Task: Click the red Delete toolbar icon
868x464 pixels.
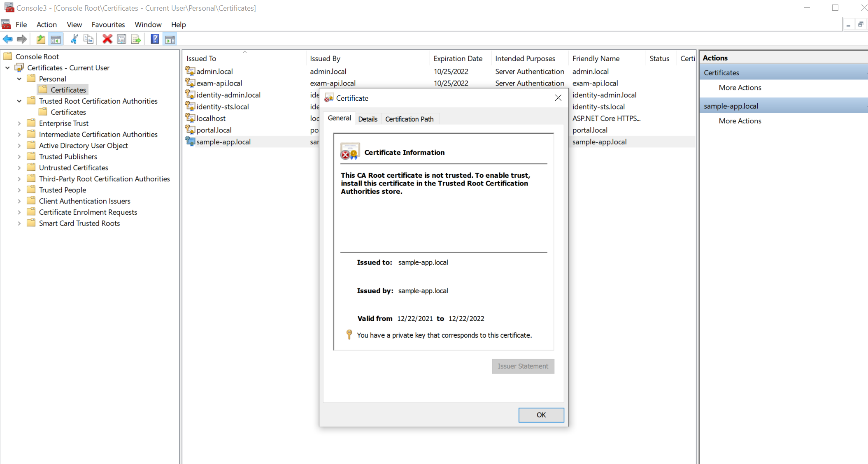Action: [107, 39]
